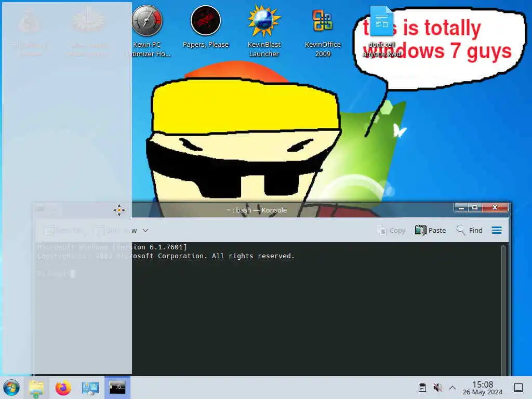Click the Konsole title bar text

257,210
